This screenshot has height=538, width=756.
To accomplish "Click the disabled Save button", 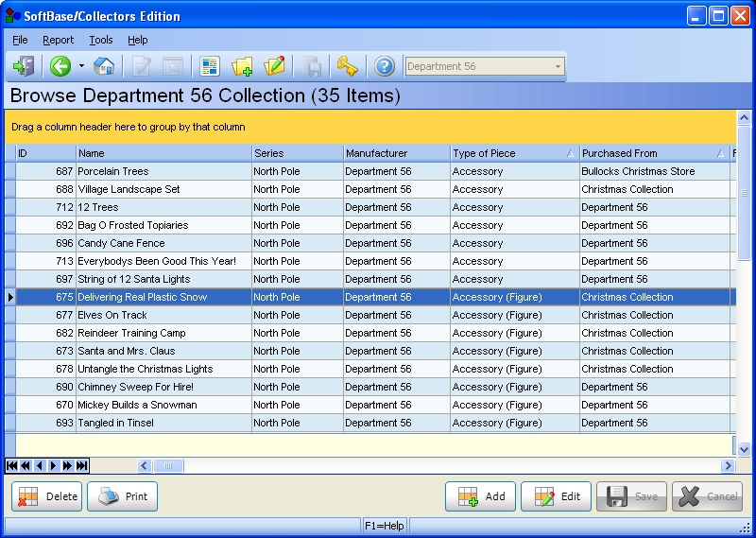I will [x=631, y=496].
